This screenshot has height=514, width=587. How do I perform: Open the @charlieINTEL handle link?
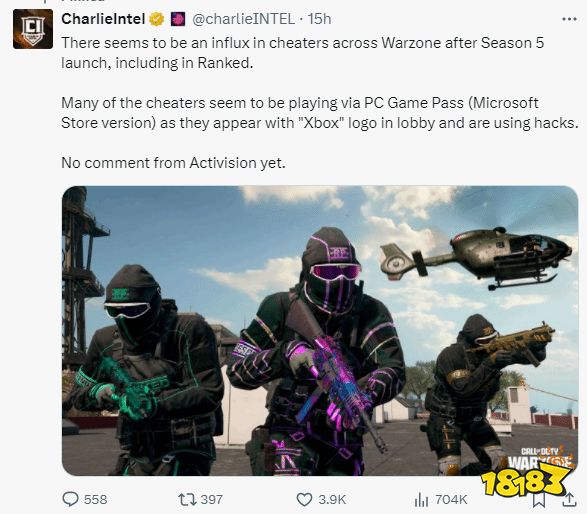[x=243, y=19]
